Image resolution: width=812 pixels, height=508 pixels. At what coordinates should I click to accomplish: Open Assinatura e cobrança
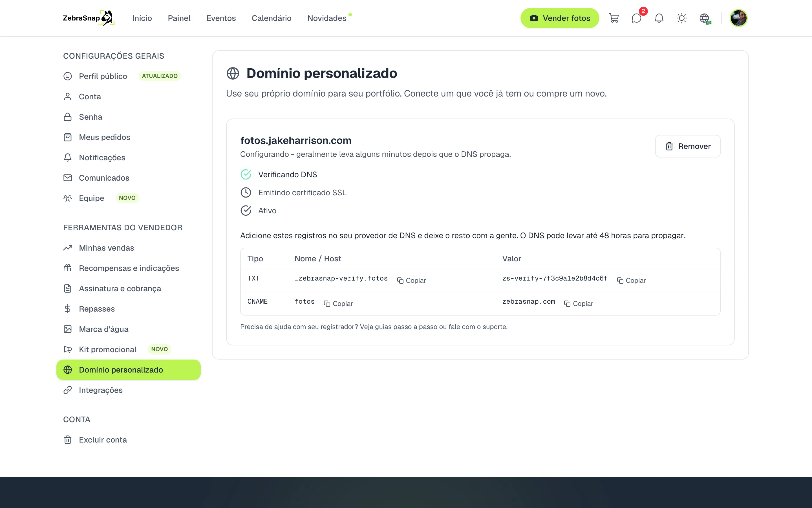pos(129,289)
